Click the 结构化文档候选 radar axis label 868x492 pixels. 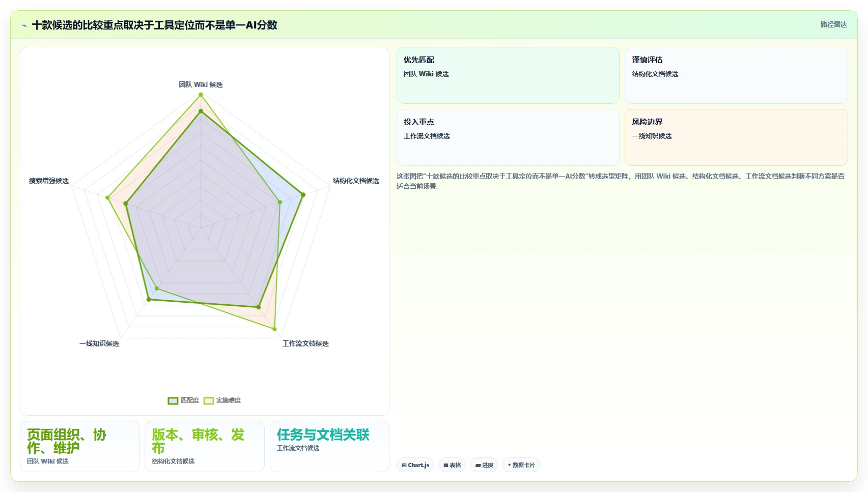[x=356, y=181]
